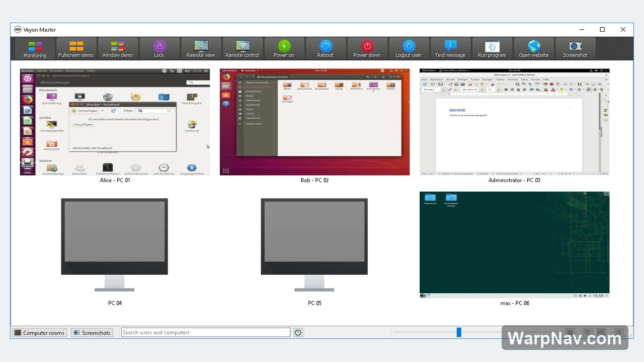Select the Alice - PC 01 thumbnail
Image resolution: width=644 pixels, height=362 pixels.
click(115, 122)
